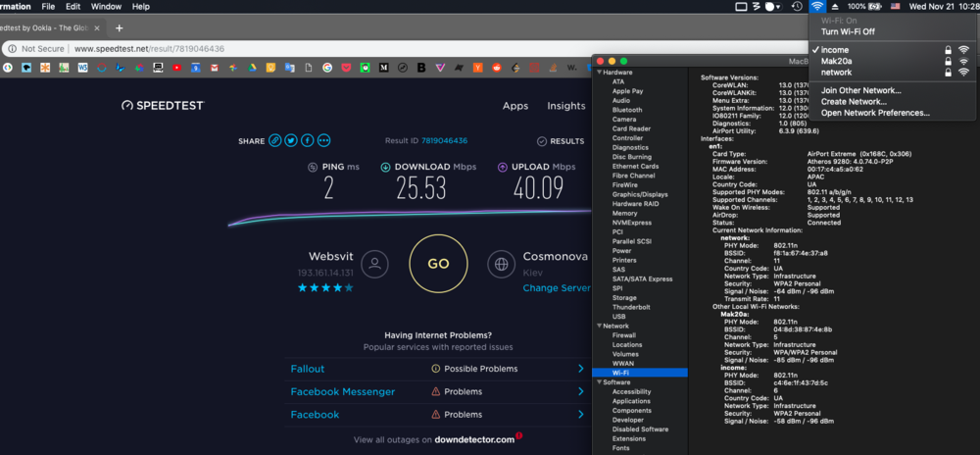Click the eject icon in menu bar

pyautogui.click(x=836, y=6)
